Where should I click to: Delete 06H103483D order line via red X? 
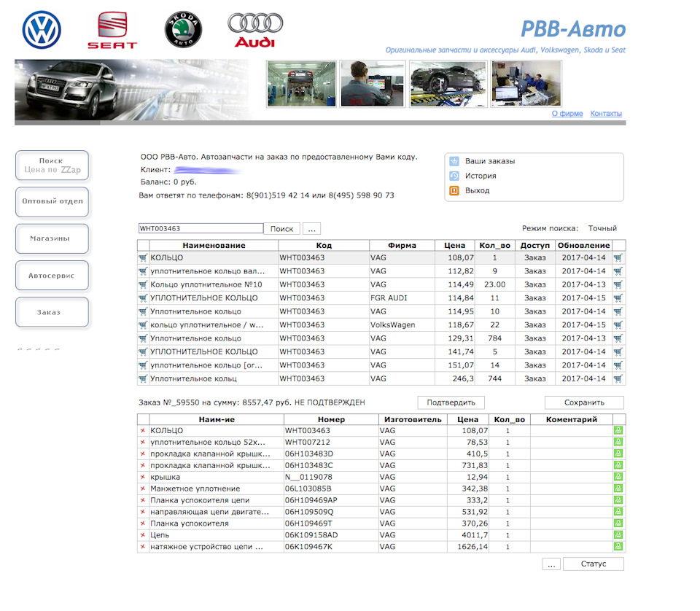click(143, 454)
